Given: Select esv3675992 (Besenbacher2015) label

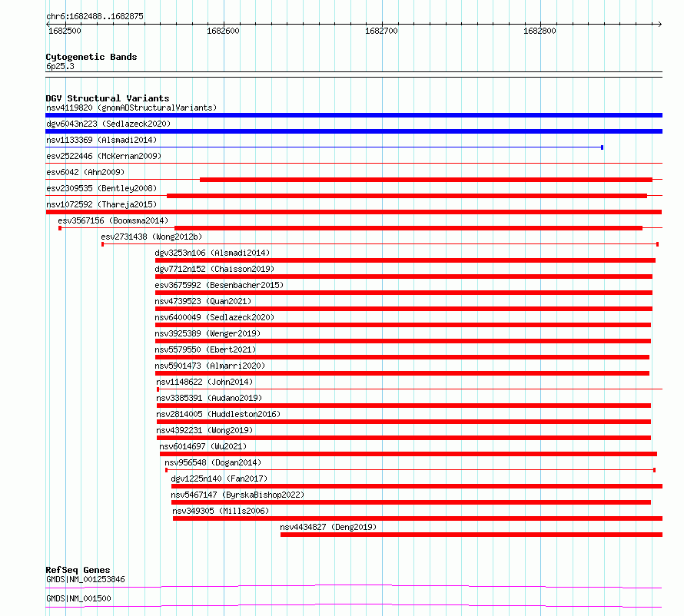Looking at the screenshot, I should 219,285.
